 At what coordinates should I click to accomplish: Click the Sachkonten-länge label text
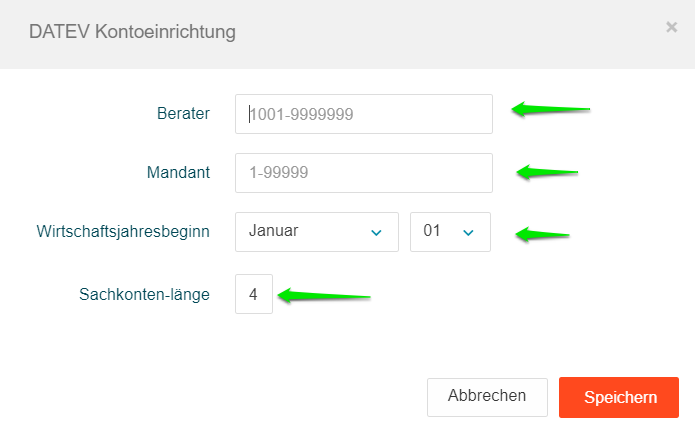tap(144, 294)
